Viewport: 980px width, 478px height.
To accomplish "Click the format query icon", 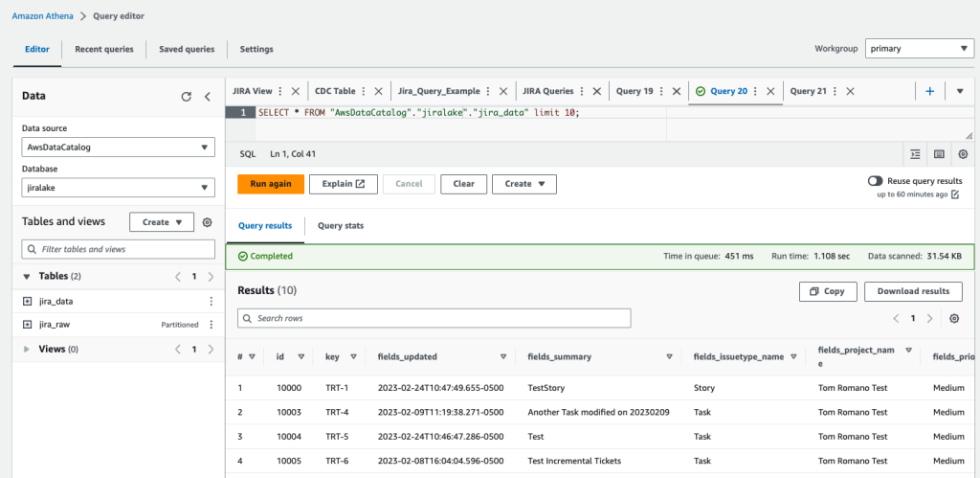I will (915, 154).
